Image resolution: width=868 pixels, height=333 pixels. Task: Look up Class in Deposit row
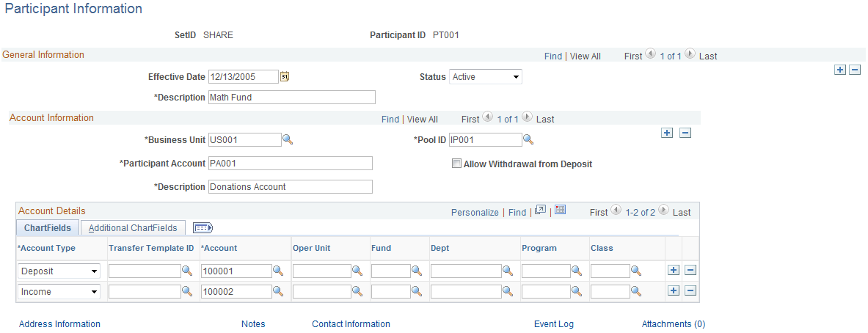point(636,271)
